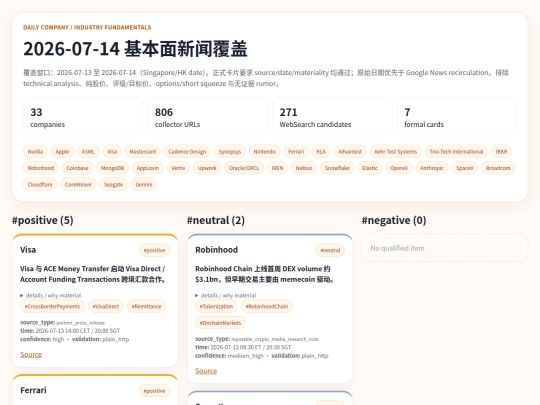Click the 271 WebSearch candidates stat box
540x405 pixels.
332,117
